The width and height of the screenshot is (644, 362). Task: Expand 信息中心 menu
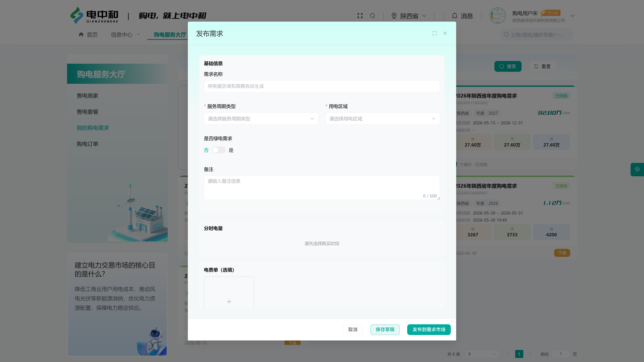click(125, 35)
